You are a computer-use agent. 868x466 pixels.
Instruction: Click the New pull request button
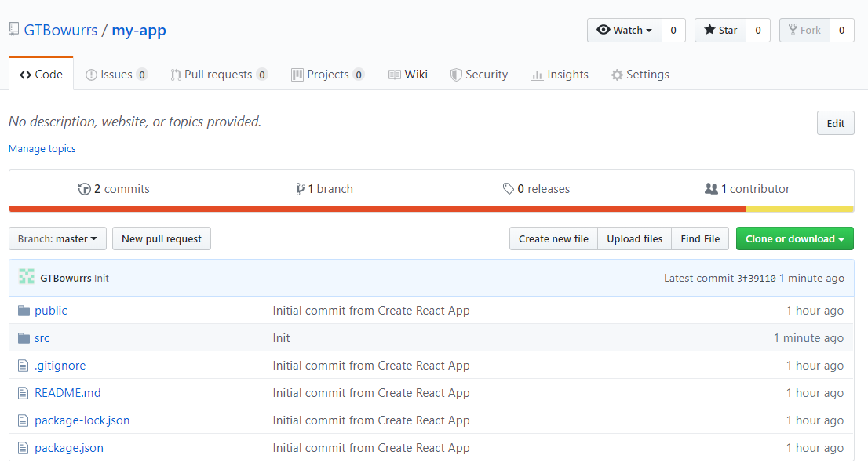tap(162, 238)
